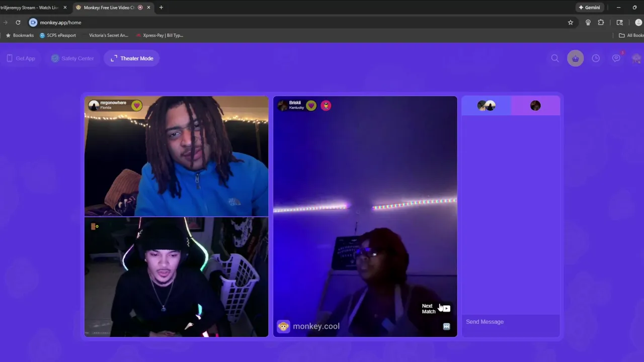Click the mrgonowhere username label

coord(113,103)
